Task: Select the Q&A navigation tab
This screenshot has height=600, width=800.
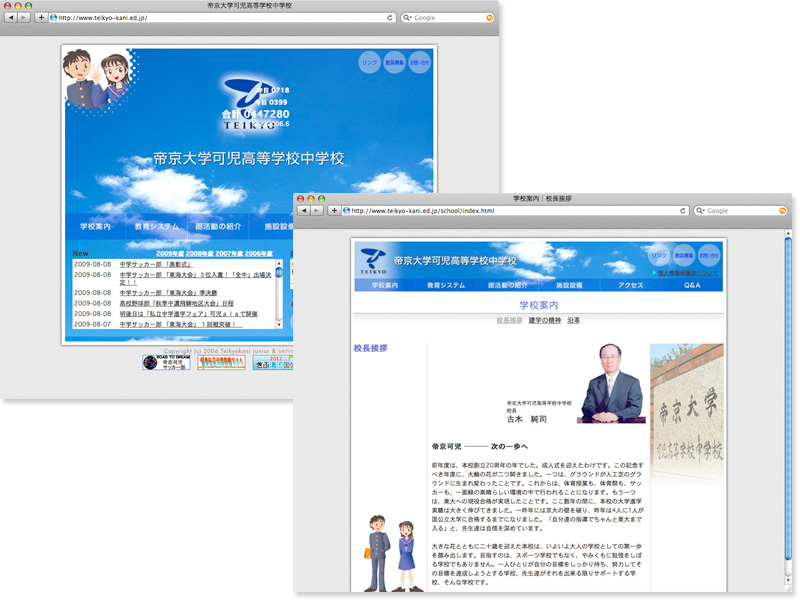Action: click(692, 285)
